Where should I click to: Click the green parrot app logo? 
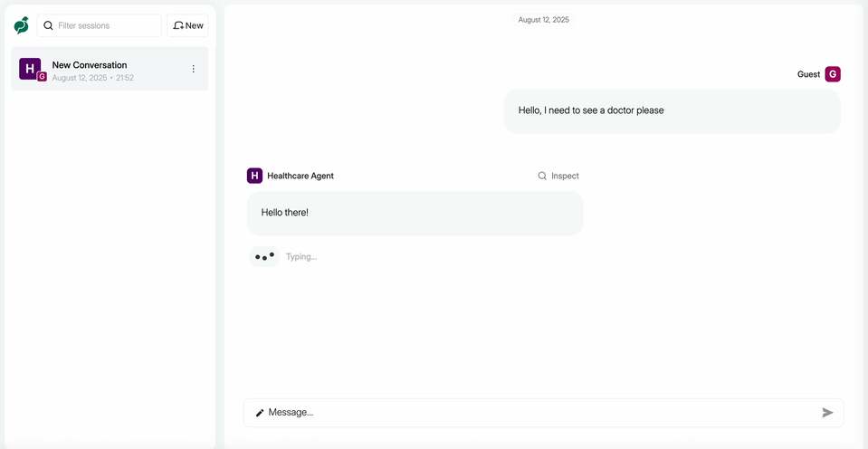[x=21, y=25]
